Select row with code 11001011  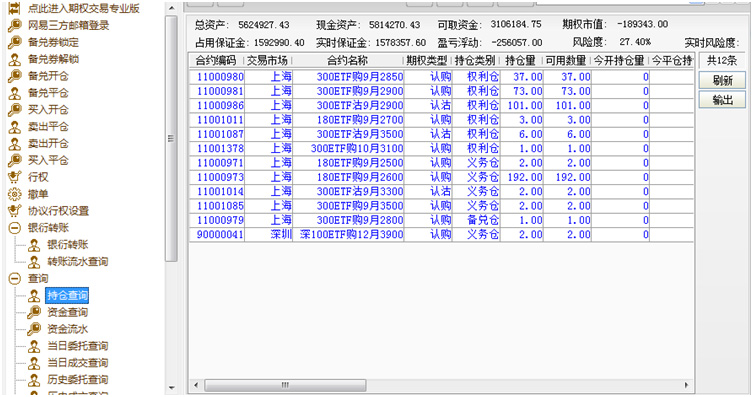tap(441, 120)
